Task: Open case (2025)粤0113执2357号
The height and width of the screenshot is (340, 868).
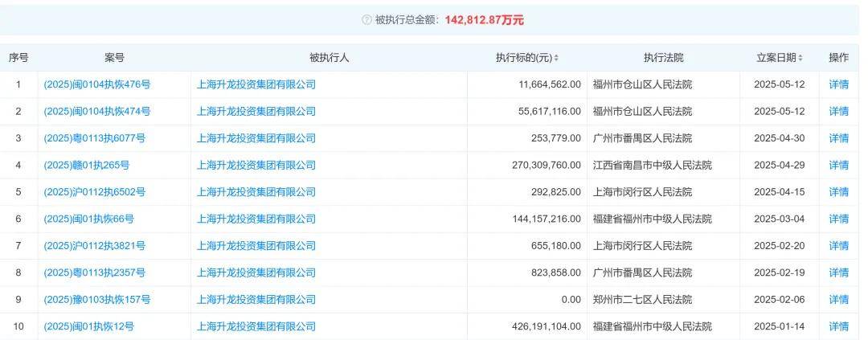Action: click(95, 272)
